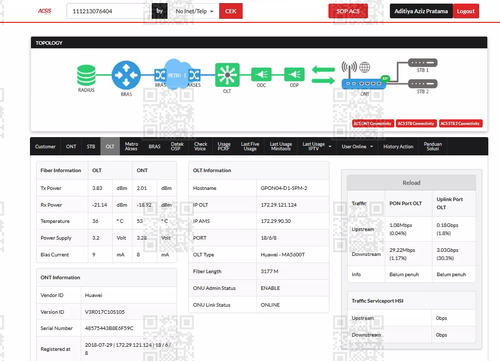The height and width of the screenshot is (361, 500).
Task: Click the red CEK button
Action: (231, 11)
